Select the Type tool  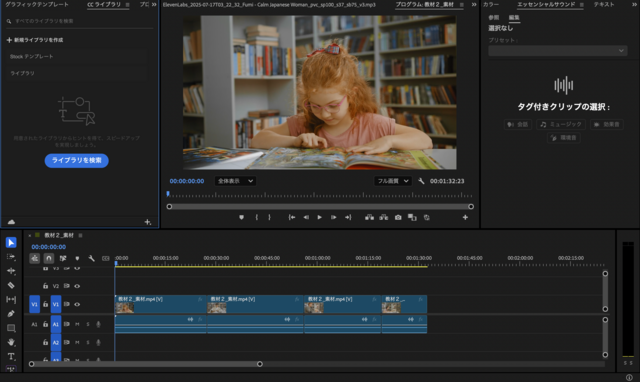tap(11, 356)
